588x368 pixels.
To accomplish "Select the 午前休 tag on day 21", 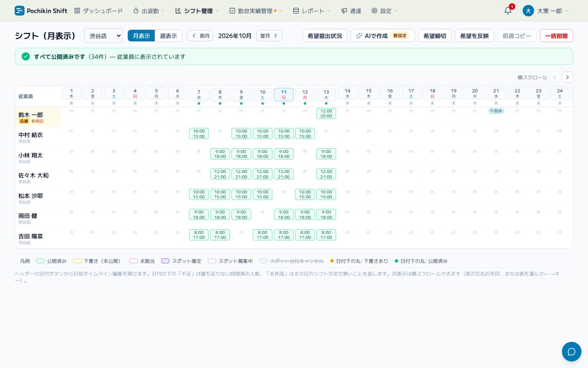I will coord(496,111).
